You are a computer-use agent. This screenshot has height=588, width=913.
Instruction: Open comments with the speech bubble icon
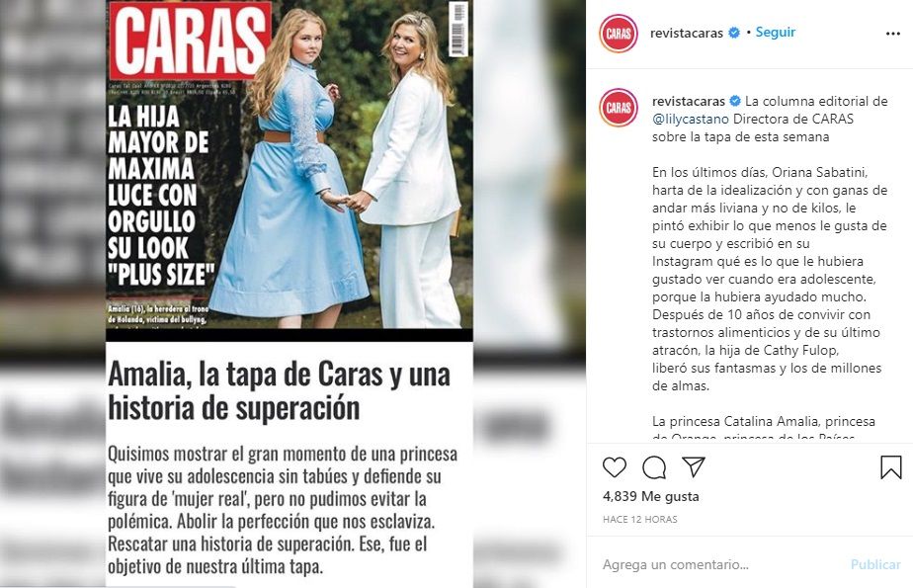click(x=654, y=466)
